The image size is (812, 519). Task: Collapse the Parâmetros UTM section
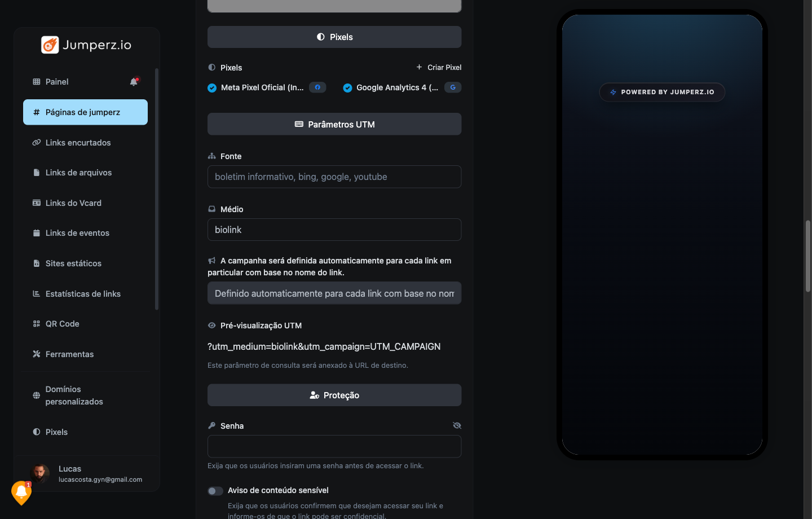point(334,124)
